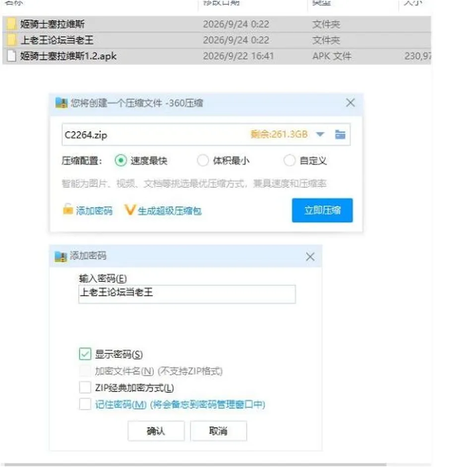The height and width of the screenshot is (467, 476).
Task: Click the 确认 button
Action: click(156, 431)
